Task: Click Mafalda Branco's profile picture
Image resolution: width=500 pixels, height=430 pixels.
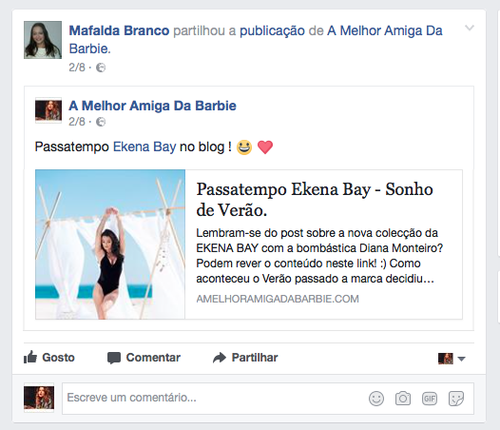Action: pyautogui.click(x=43, y=40)
